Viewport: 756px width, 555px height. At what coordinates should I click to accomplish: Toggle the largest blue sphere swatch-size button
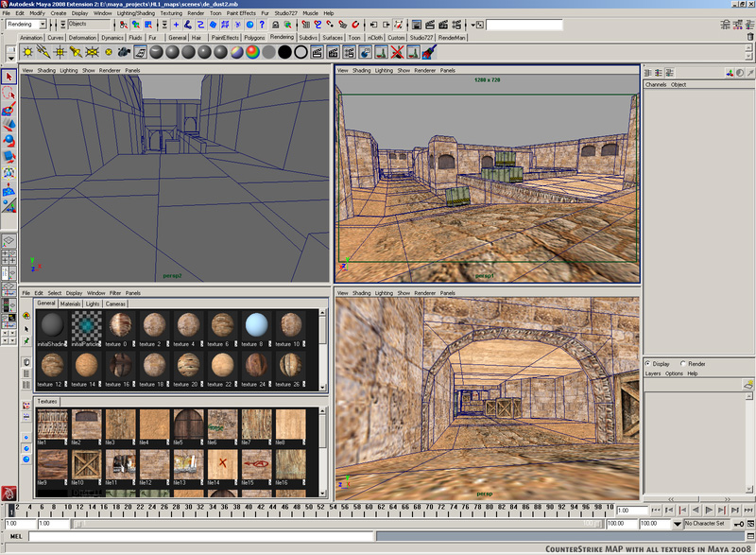26,460
